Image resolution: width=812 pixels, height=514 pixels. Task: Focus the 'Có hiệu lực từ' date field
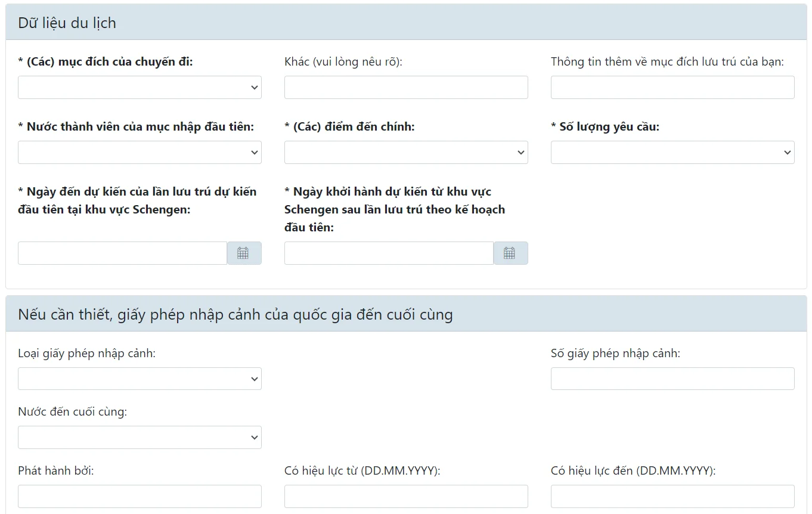pos(406,496)
